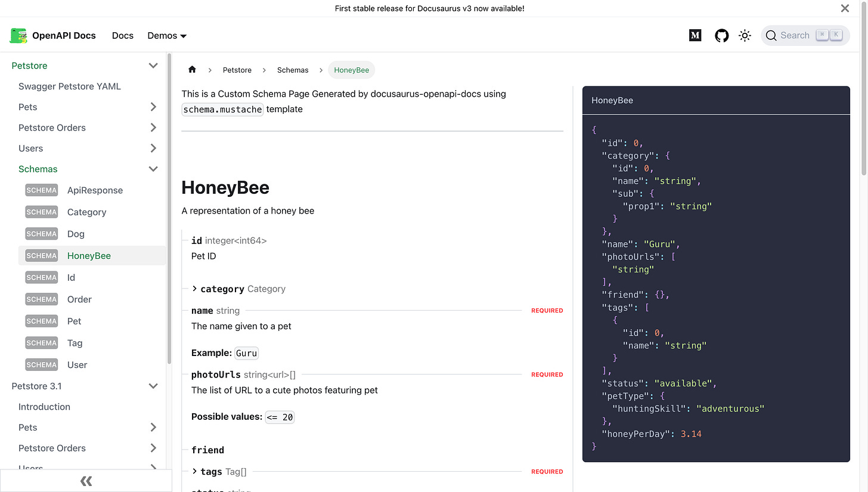The height and width of the screenshot is (492, 868).
Task: Collapse the Petstore sidebar category
Action: 153,66
